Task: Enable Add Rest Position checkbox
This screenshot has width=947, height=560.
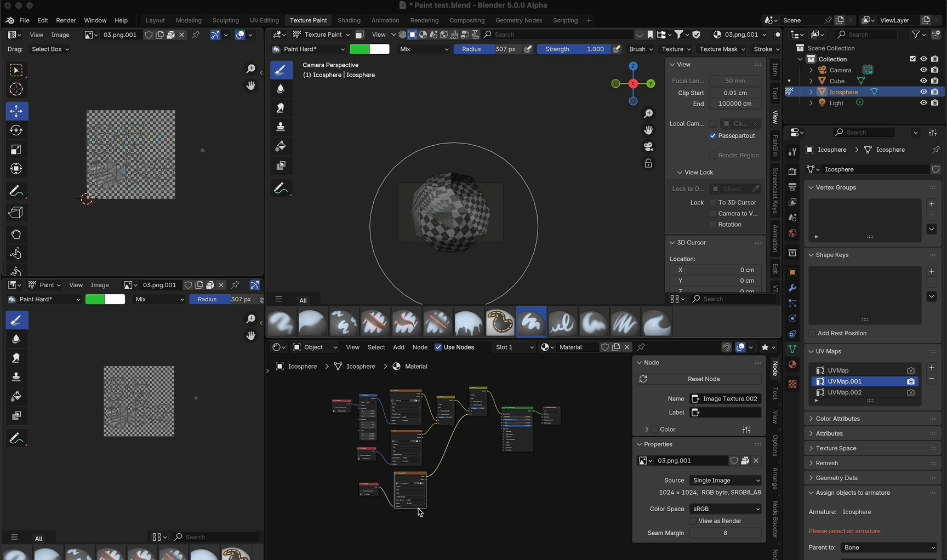Action: [812, 333]
